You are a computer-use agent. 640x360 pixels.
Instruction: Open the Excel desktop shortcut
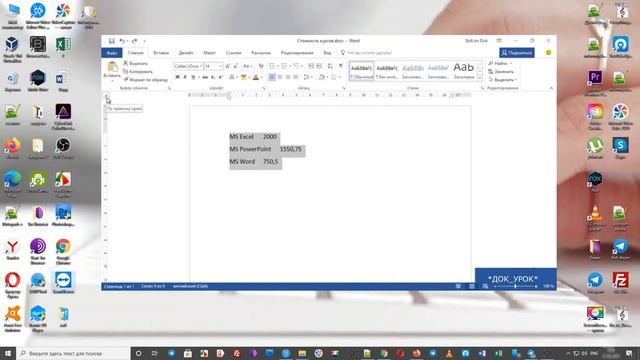pos(63,48)
